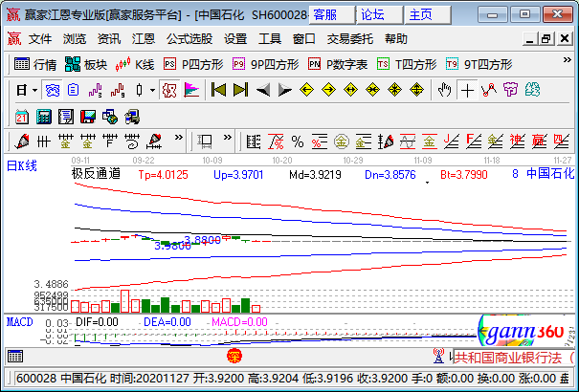This screenshot has width=579, height=392.
Task: Click the percent sign tool
Action: (298, 142)
